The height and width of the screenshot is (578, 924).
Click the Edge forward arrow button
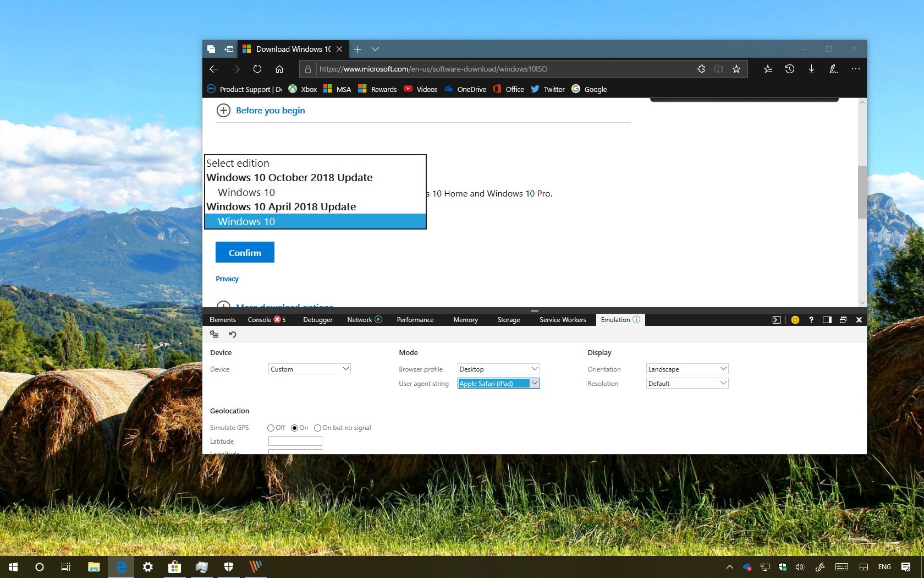[235, 69]
